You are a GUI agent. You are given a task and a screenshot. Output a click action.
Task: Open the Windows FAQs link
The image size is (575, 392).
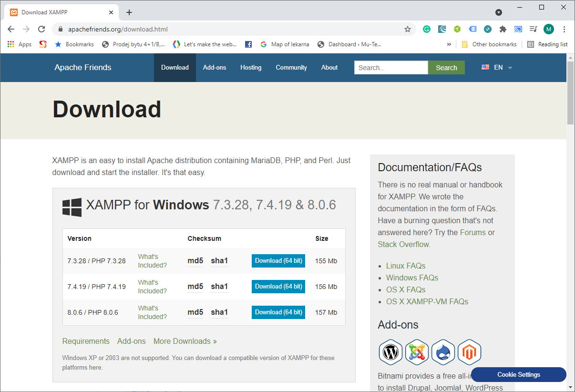coord(412,278)
